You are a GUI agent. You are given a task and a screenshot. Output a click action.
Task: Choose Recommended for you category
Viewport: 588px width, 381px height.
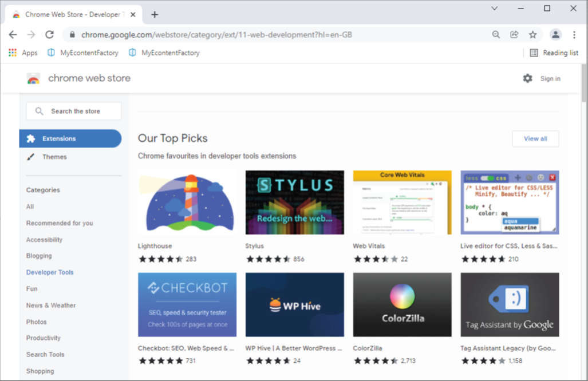pyautogui.click(x=60, y=223)
